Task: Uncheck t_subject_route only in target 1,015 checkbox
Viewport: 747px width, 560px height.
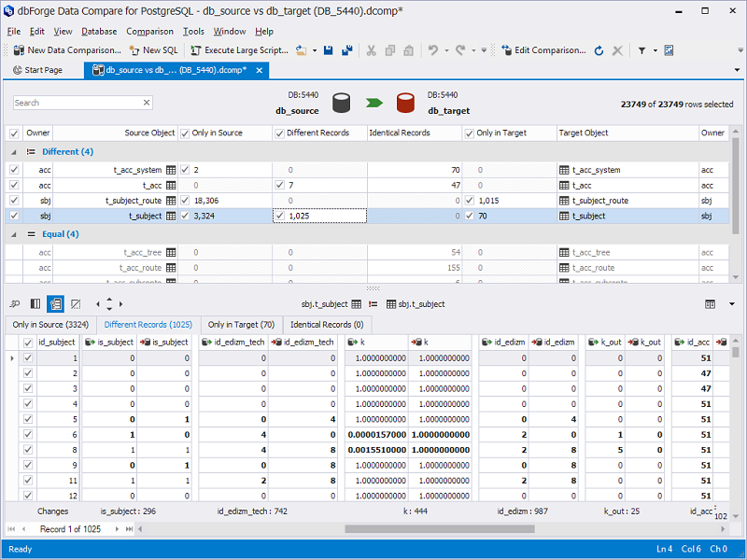Action: coord(470,201)
